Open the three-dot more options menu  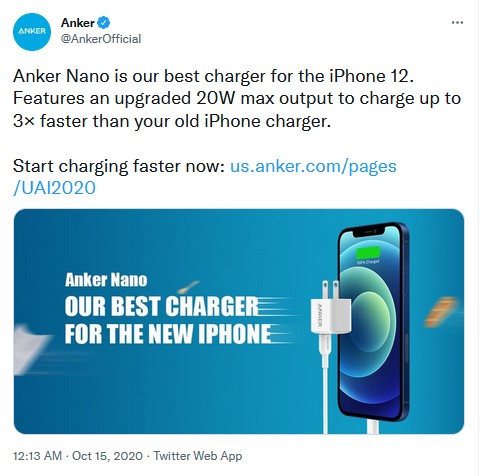(457, 23)
